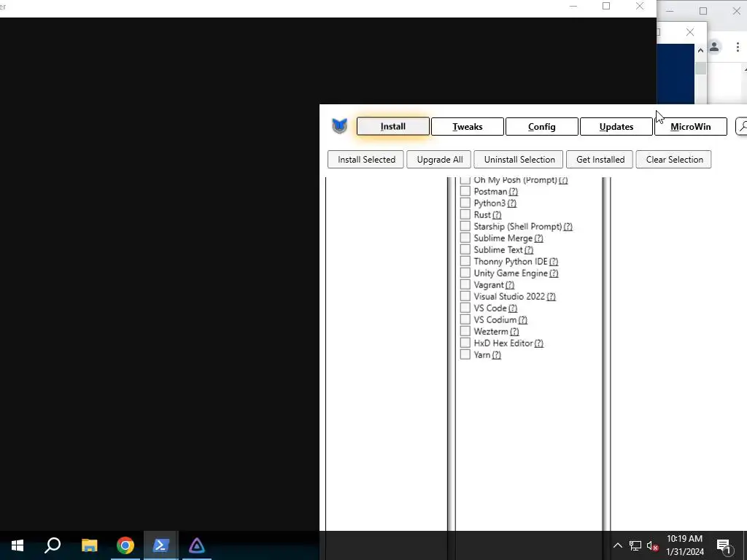
Task: Open the purple triangle app in taskbar
Action: [x=196, y=545]
